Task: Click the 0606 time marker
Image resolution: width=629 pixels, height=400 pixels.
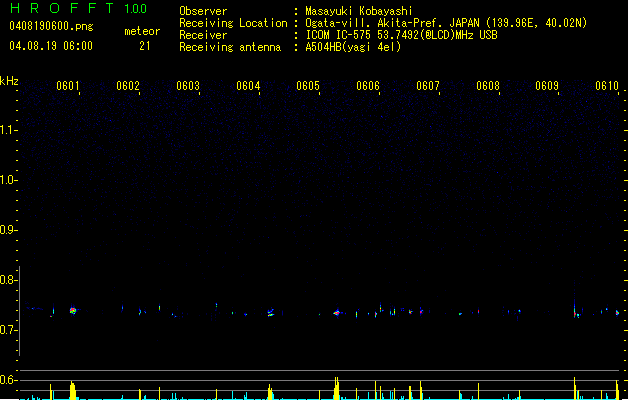Action: (x=368, y=86)
